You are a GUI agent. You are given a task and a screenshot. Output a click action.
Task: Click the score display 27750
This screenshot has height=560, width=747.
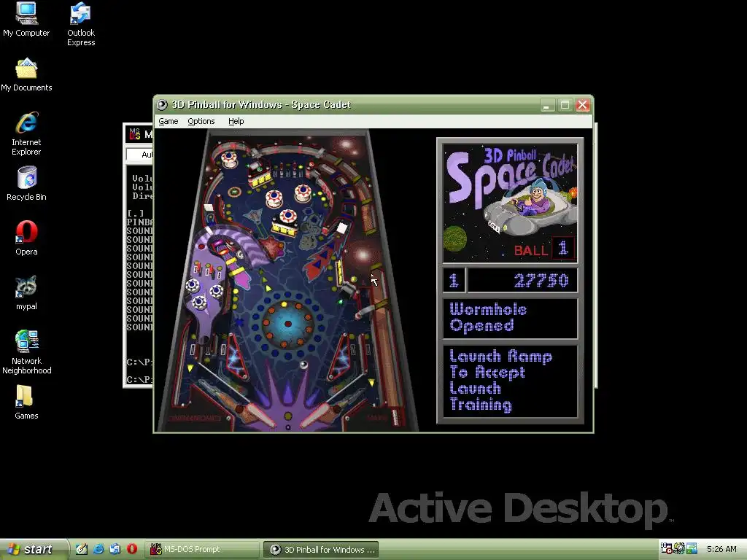(x=522, y=281)
